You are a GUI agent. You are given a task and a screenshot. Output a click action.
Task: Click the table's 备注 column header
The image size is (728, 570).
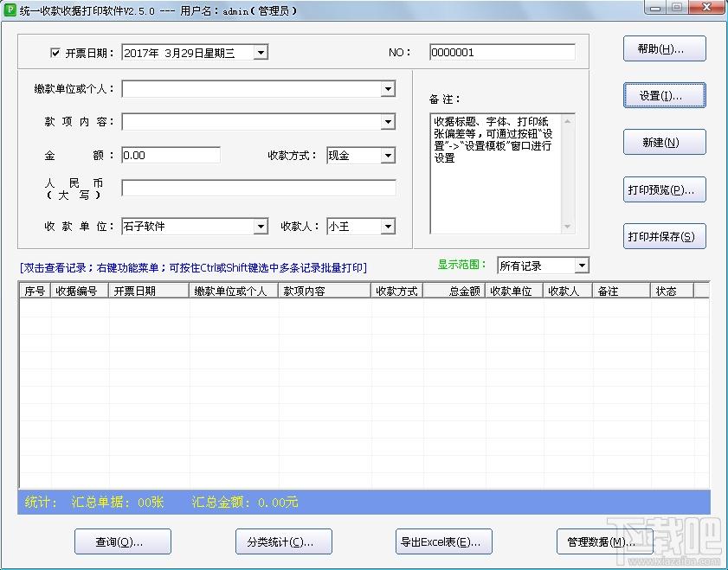[622, 291]
